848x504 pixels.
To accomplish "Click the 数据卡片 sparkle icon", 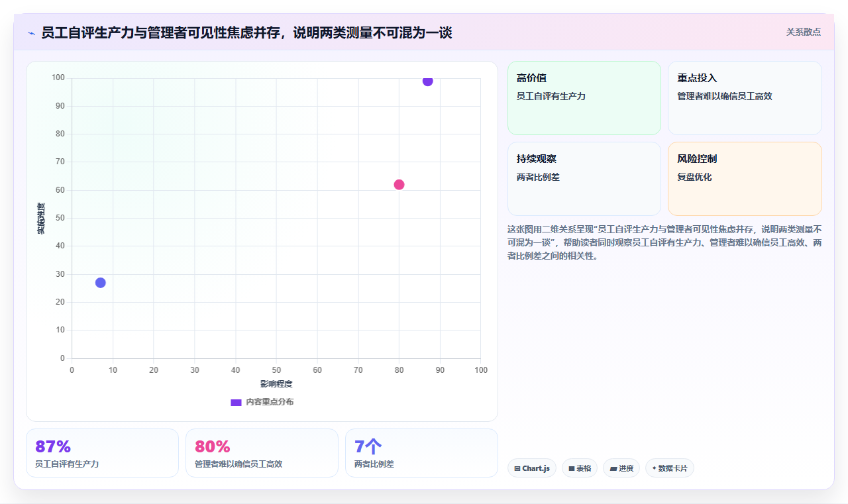I will 654,468.
